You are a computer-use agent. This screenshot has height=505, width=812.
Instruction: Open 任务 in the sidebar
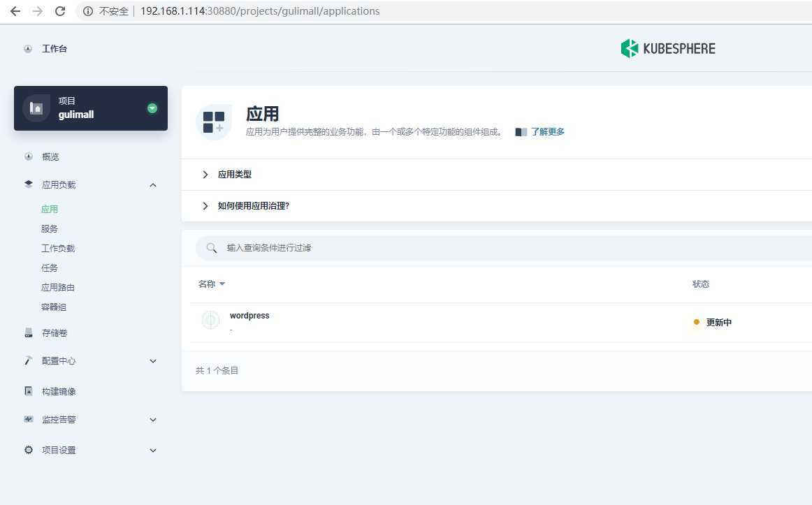(50, 268)
